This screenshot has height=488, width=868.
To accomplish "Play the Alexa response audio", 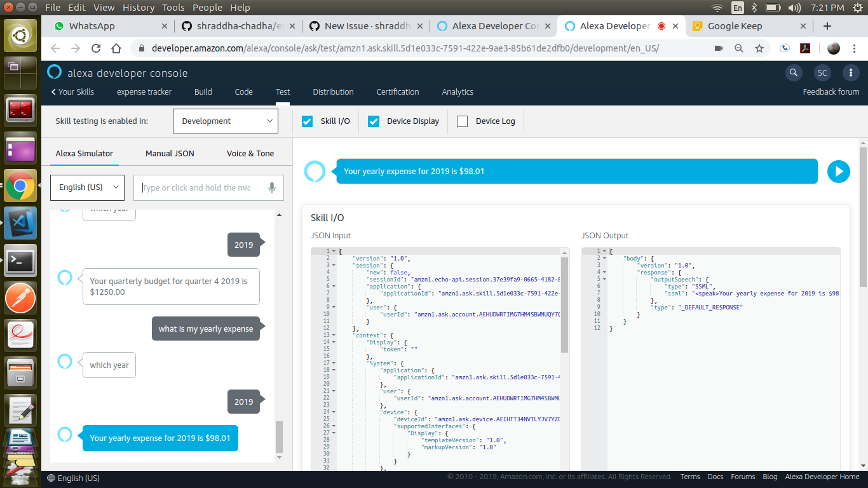I will (838, 171).
